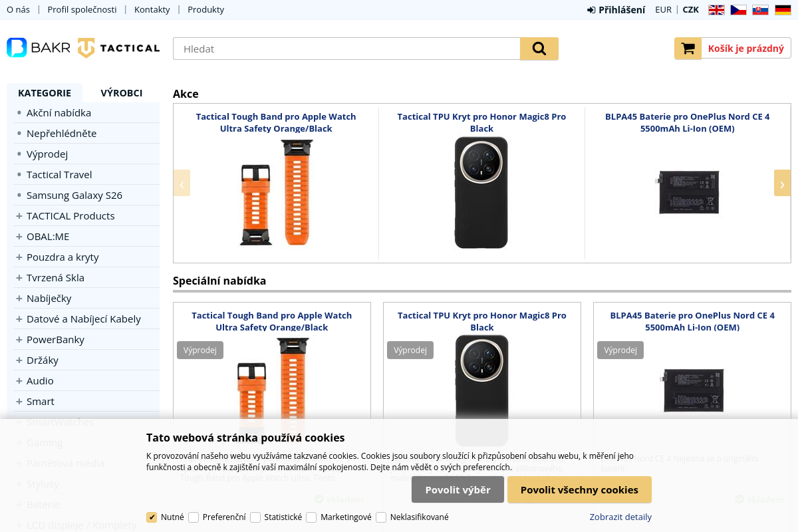798x532 pixels.
Task: Choose the Slovak flag language icon
Action: point(760,10)
